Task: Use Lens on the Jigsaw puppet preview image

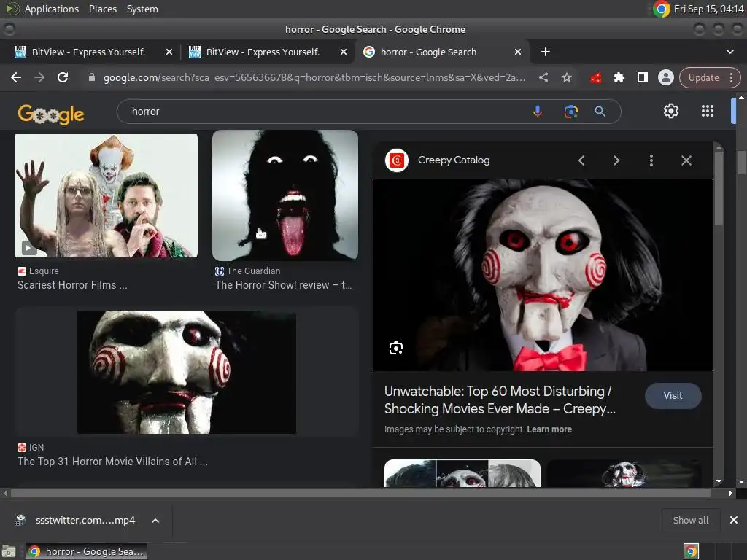Action: [x=396, y=348]
